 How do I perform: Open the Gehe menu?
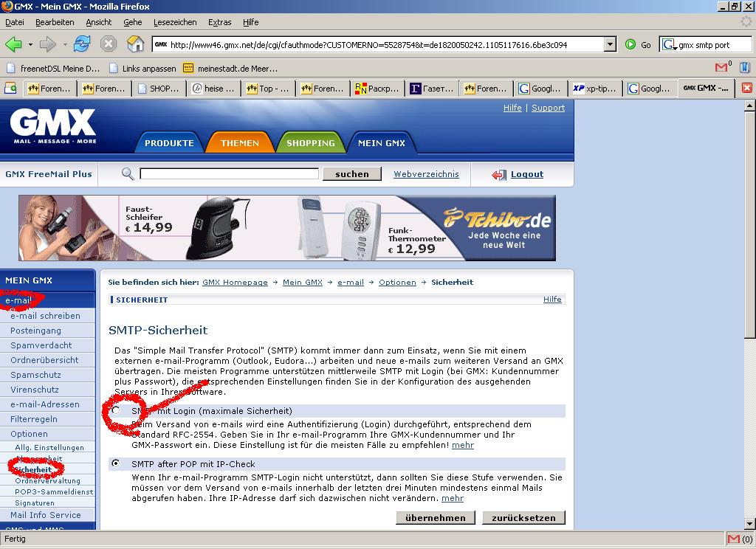(133, 22)
